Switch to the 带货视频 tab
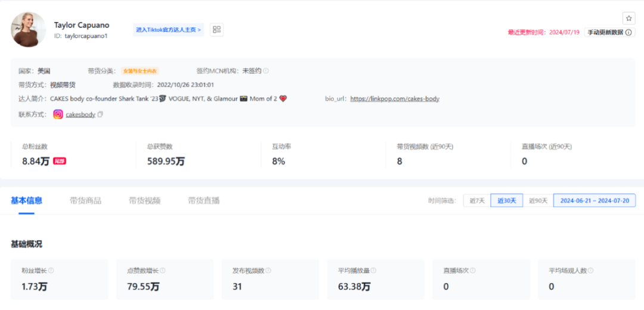Image resolution: width=644 pixels, height=310 pixels. click(144, 200)
